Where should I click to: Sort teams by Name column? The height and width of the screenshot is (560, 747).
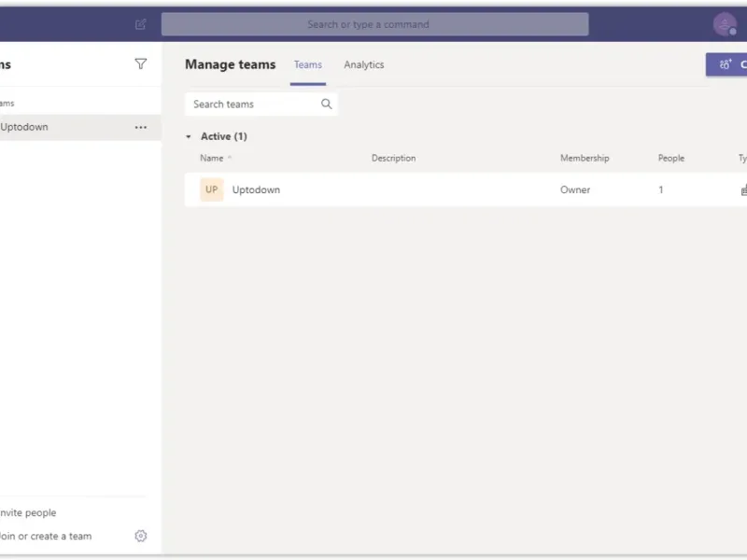pyautogui.click(x=212, y=158)
